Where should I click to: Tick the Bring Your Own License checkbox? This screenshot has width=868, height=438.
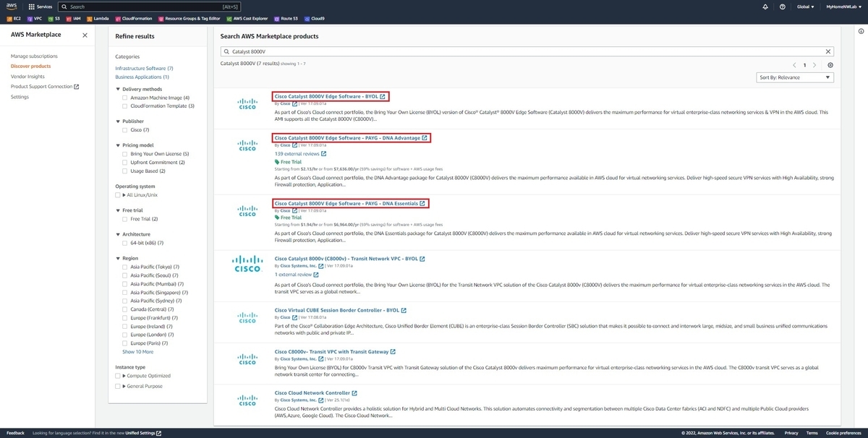pyautogui.click(x=125, y=154)
